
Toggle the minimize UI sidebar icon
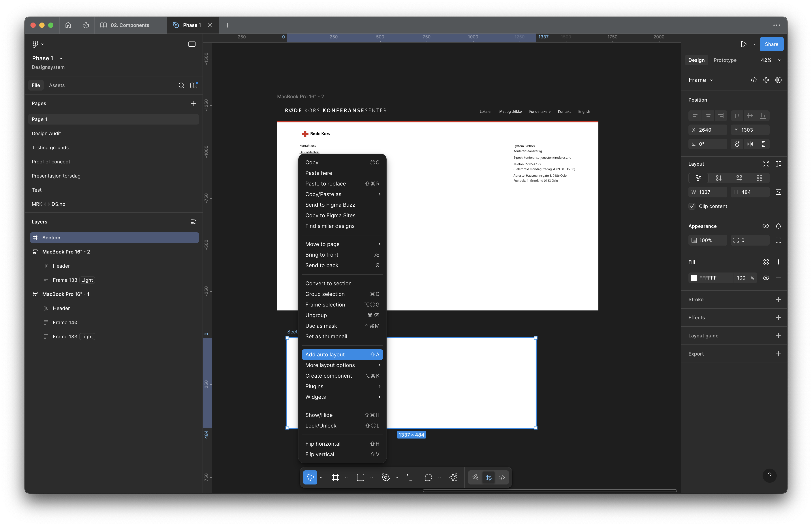[192, 44]
